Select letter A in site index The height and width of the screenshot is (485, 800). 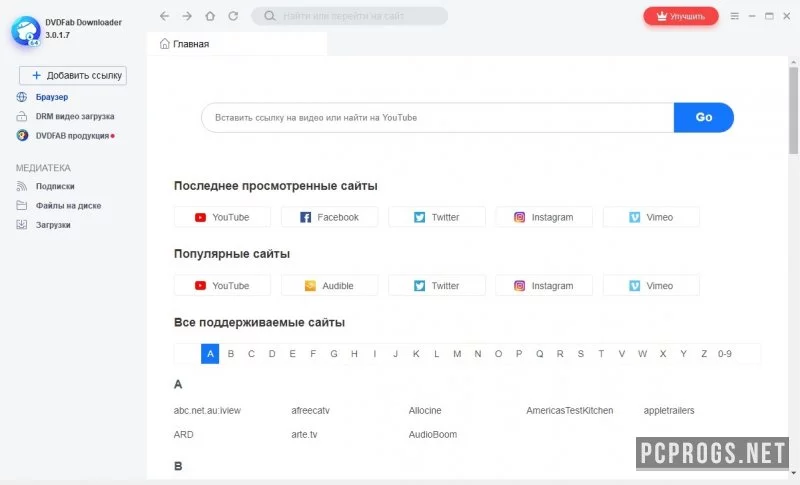tap(210, 354)
